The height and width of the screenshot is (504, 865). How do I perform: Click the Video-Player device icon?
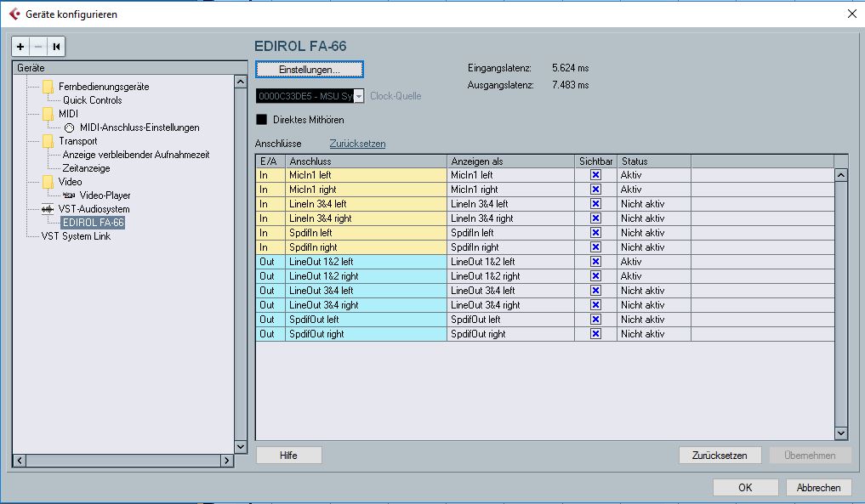coord(69,195)
